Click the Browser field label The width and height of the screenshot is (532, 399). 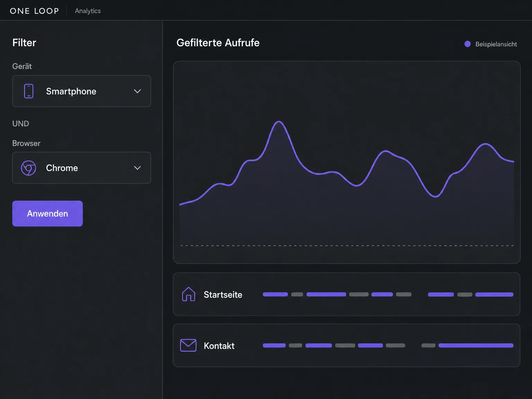26,143
